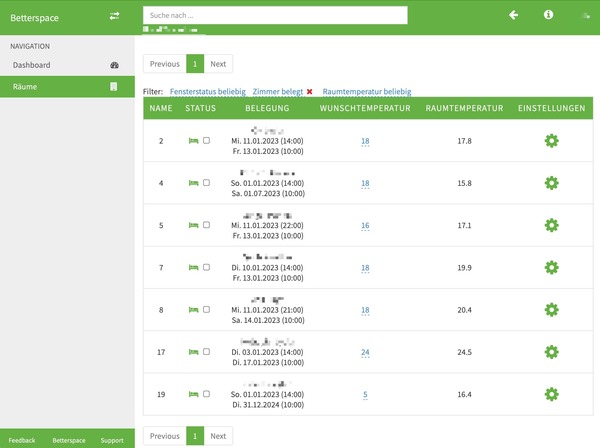Open settings gear for room 19
This screenshot has height=448, width=600.
tap(551, 395)
